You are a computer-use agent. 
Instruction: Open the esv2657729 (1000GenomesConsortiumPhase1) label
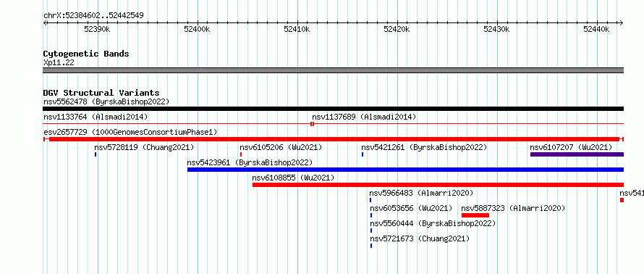pyautogui.click(x=130, y=132)
